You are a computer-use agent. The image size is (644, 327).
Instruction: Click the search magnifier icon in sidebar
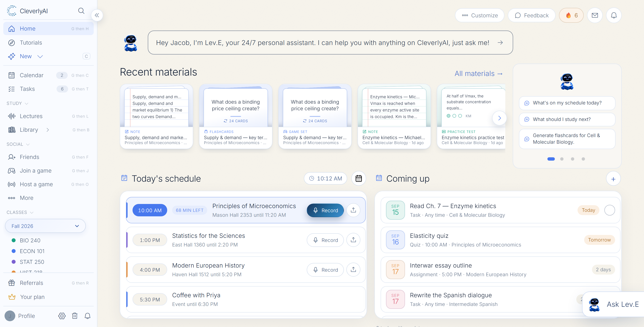point(81,11)
